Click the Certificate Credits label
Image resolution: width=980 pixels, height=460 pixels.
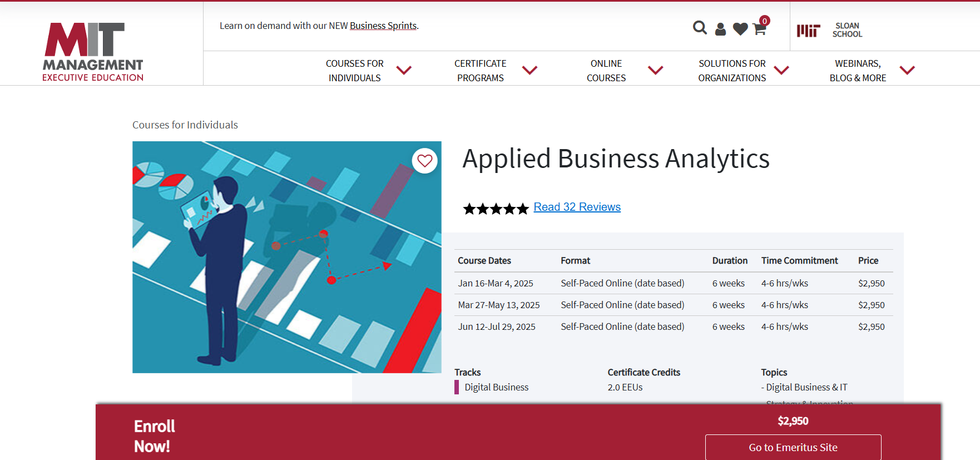click(x=644, y=372)
